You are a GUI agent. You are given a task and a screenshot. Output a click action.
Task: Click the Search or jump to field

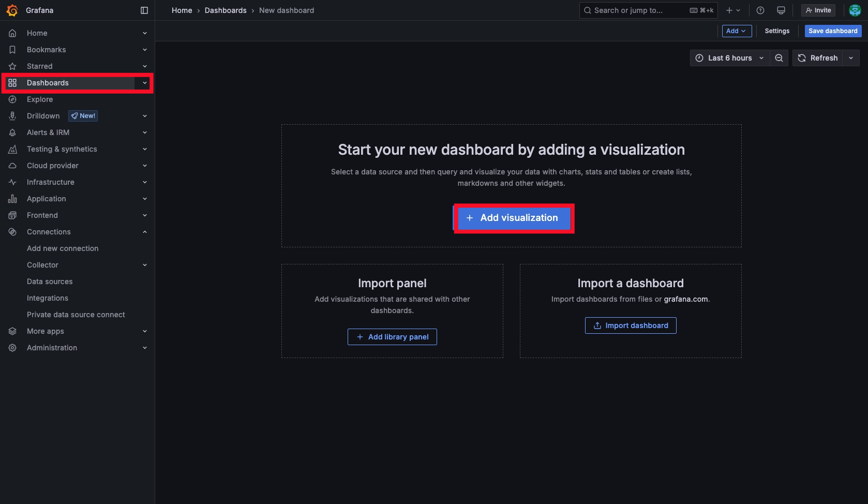pos(649,10)
